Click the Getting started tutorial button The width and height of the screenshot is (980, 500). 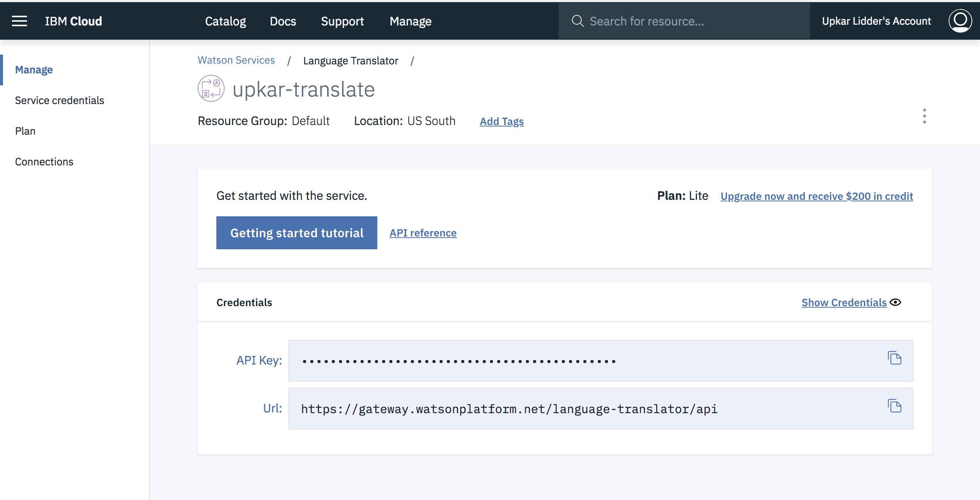296,233
